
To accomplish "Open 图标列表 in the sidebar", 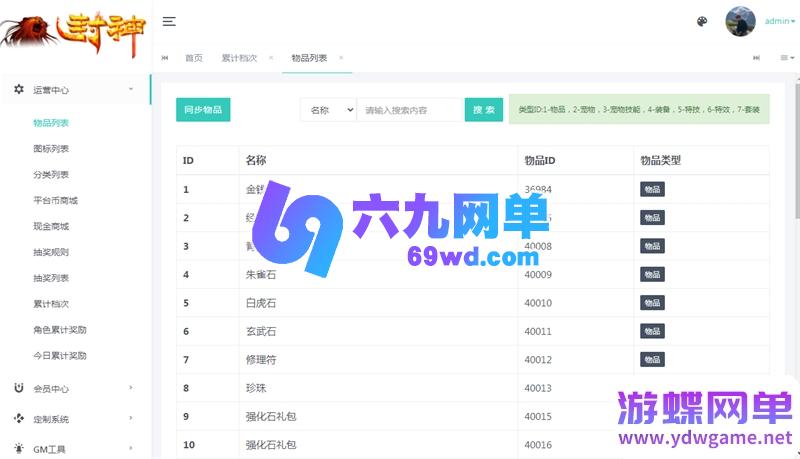I will (51, 149).
